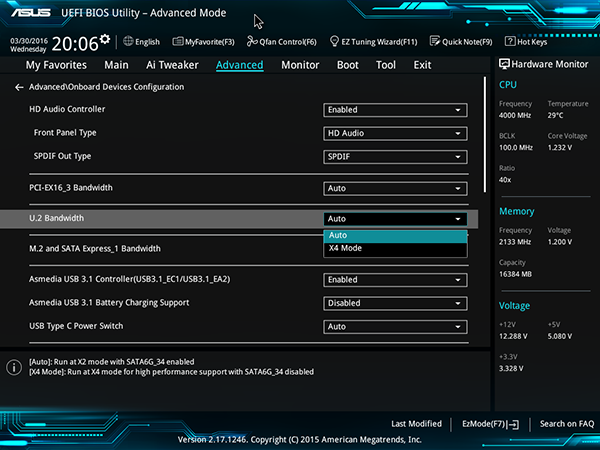600x450 pixels.
Task: Launch EZ Tuning Wizard lightbulb icon
Action: click(334, 41)
